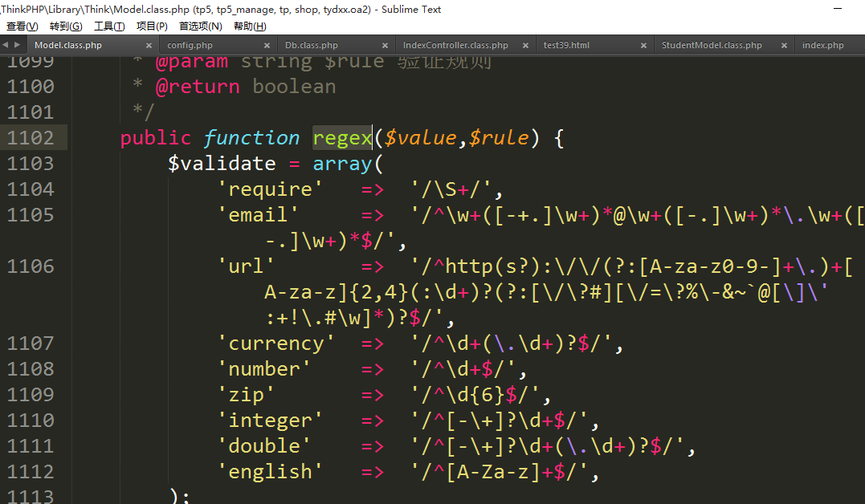The width and height of the screenshot is (865, 504).
Task: Click line number 1104 in the gutter
Action: pos(31,189)
